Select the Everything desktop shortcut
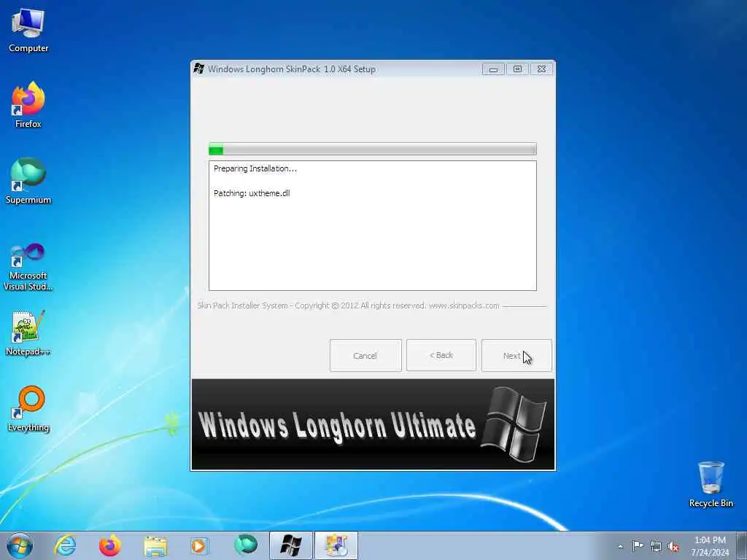747x560 pixels. 28,408
